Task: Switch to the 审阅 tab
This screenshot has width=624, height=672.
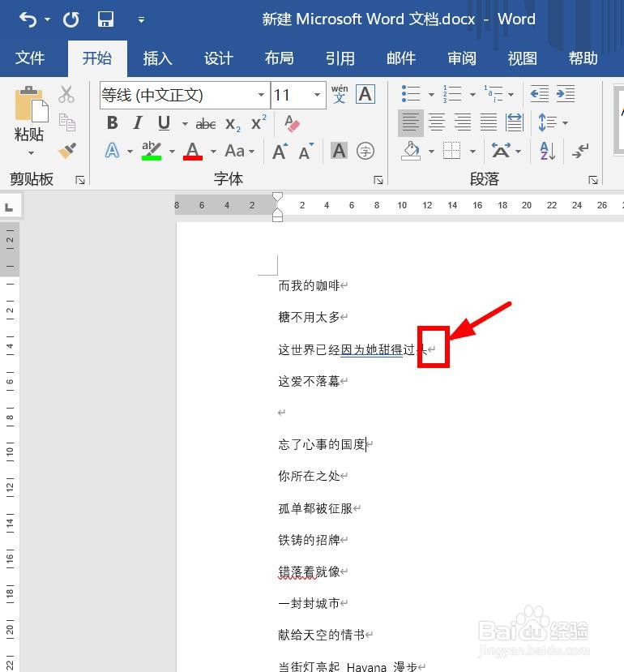Action: [x=462, y=58]
